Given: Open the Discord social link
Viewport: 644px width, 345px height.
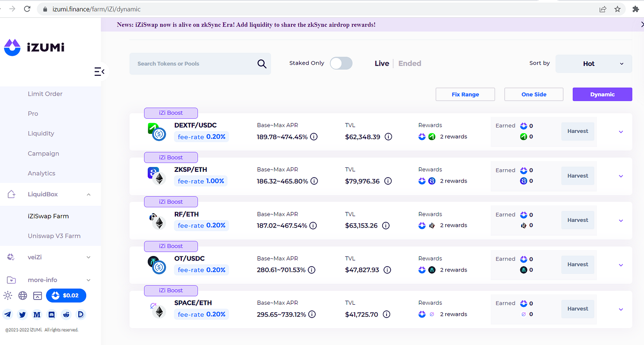Looking at the screenshot, I should (x=52, y=314).
